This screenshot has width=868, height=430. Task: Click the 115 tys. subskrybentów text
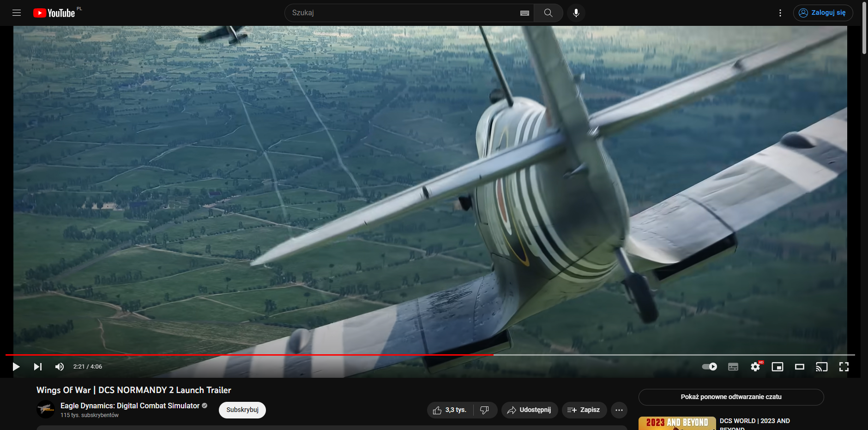pos(90,415)
